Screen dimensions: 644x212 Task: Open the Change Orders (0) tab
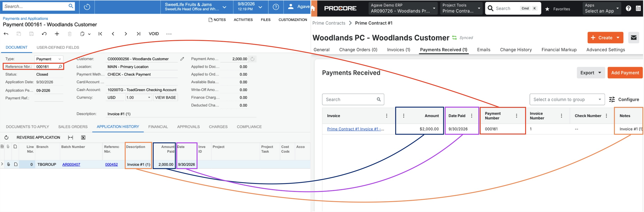pyautogui.click(x=358, y=50)
